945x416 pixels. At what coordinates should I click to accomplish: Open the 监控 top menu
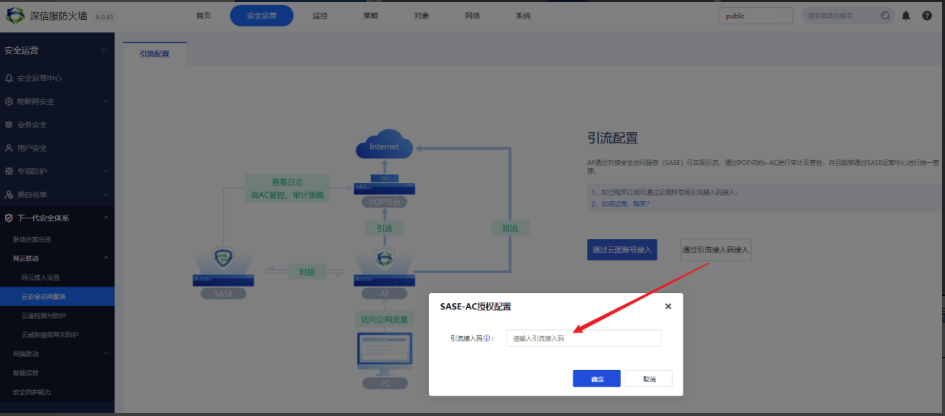[320, 16]
